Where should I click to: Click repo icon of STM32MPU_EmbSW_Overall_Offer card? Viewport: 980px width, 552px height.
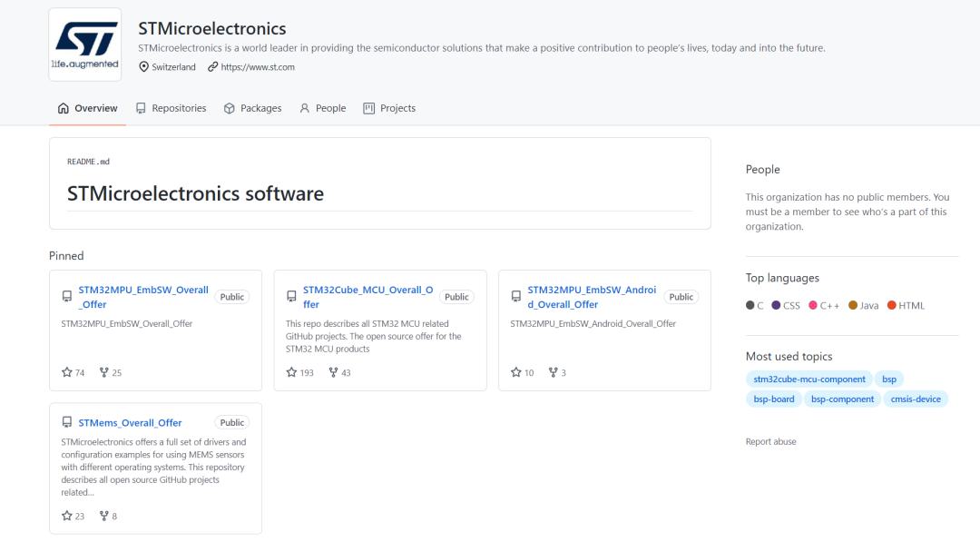67,296
